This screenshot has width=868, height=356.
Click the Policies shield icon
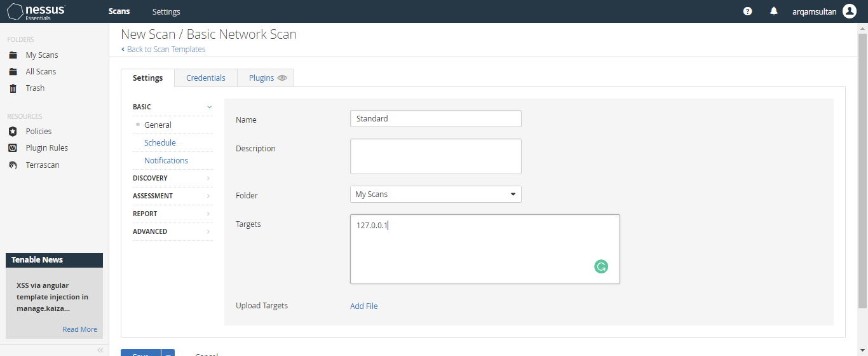(13, 132)
